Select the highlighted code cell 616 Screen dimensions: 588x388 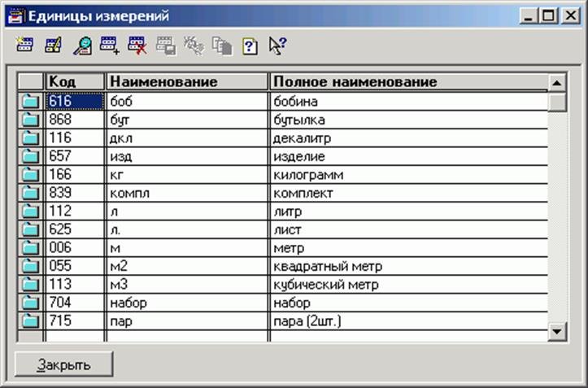coord(75,102)
